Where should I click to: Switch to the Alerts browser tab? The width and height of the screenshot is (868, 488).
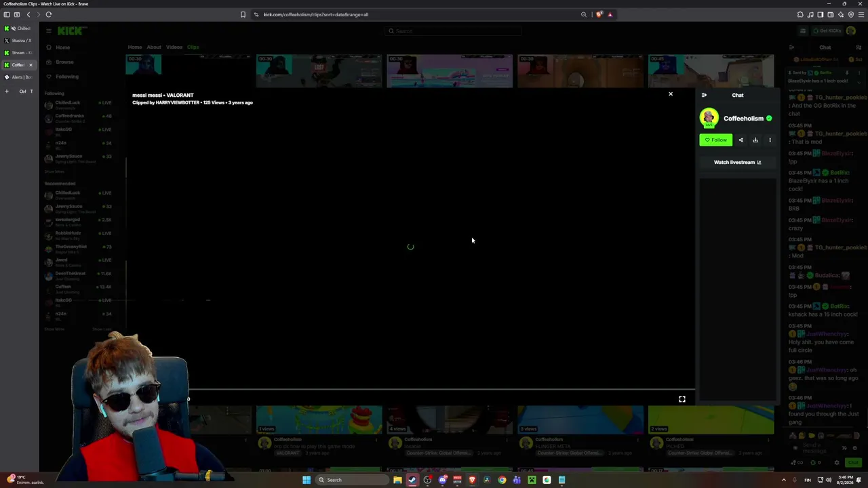[x=18, y=77]
